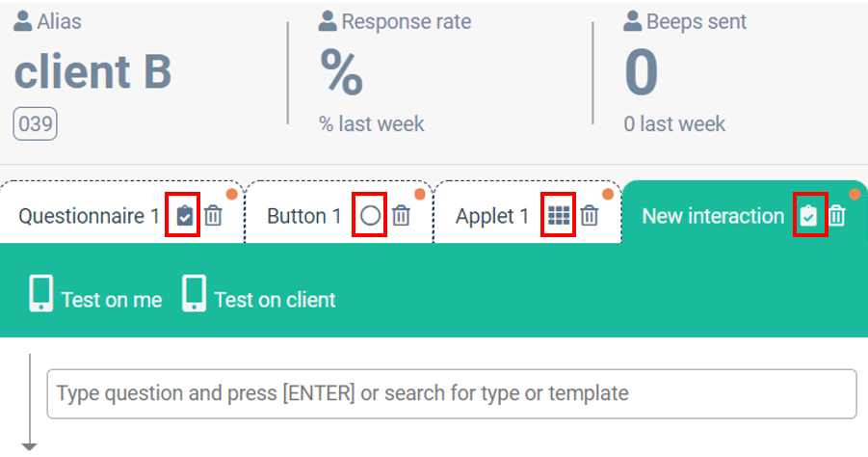Remove Button 1 with its trash icon

click(402, 216)
